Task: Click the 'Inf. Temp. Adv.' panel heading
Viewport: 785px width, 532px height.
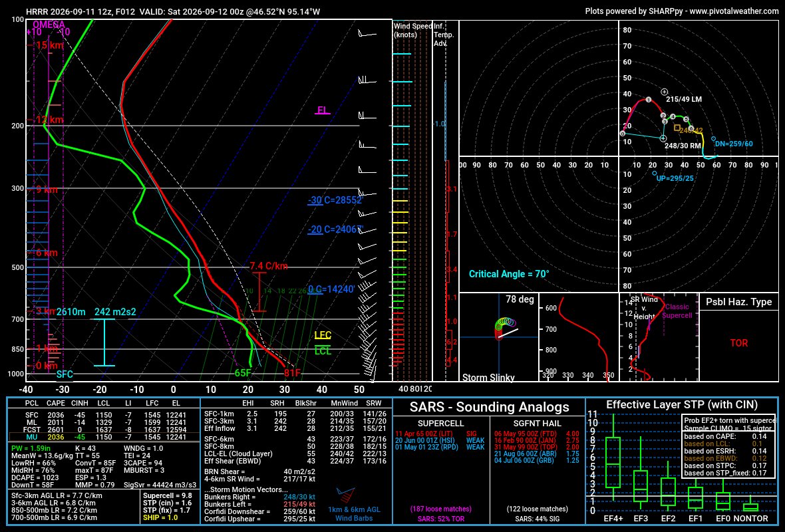Action: point(444,35)
